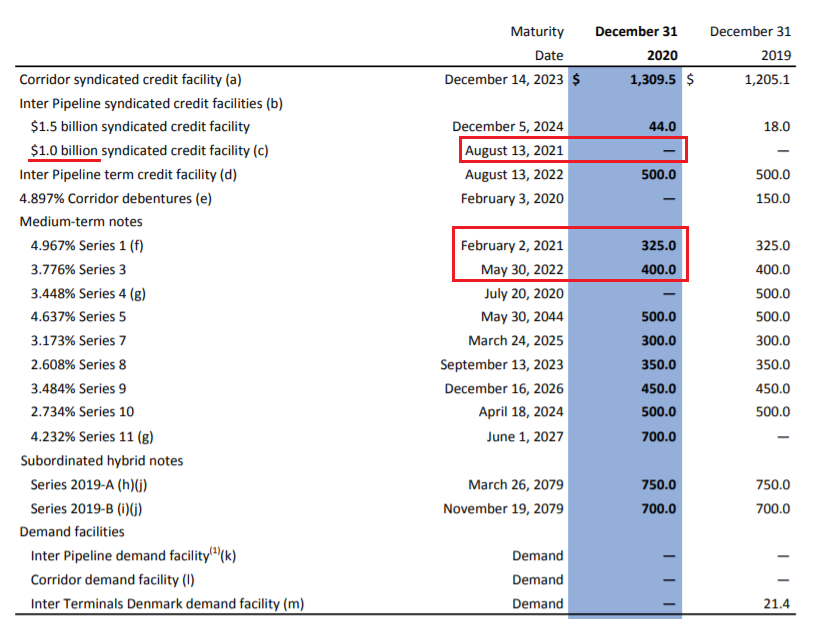Select the November 19, 2079 maturity date

point(503,509)
